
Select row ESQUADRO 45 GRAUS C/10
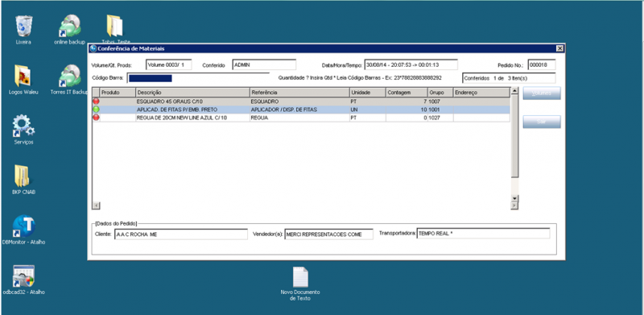click(301, 102)
